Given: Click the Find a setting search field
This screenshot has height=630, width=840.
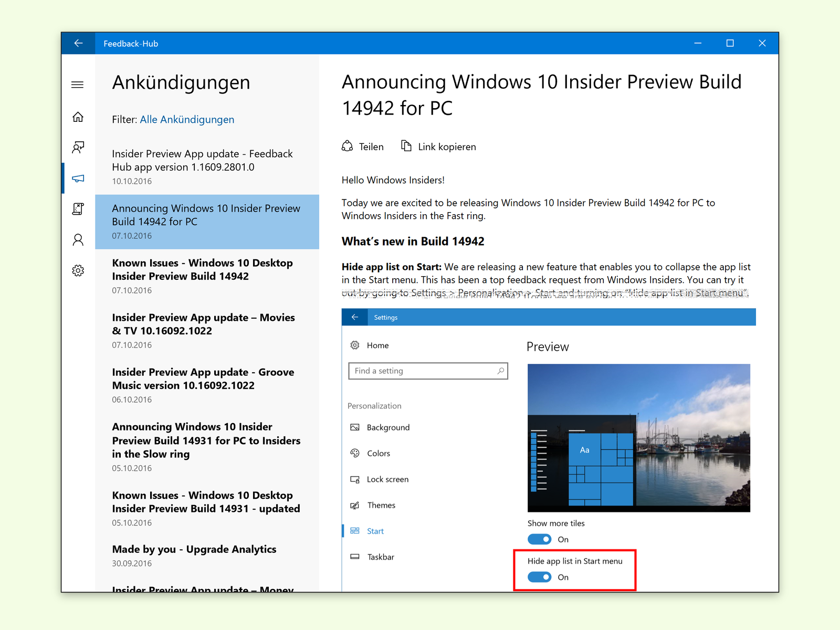Looking at the screenshot, I should pyautogui.click(x=428, y=371).
